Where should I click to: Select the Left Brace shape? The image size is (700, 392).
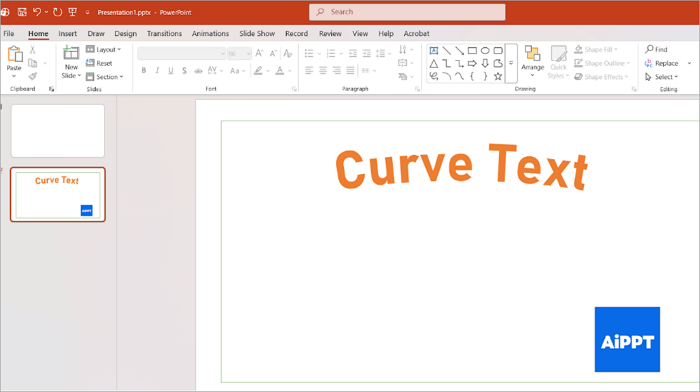pos(472,76)
